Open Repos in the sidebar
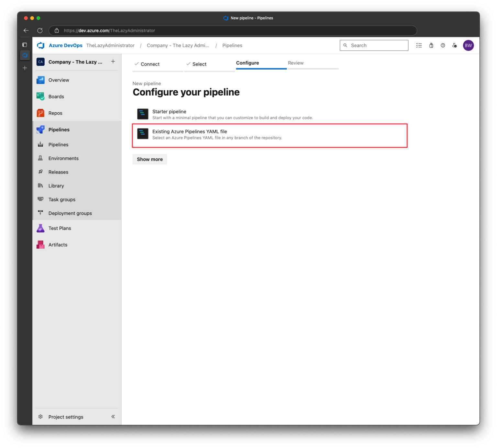This screenshot has width=497, height=448. [x=77, y=113]
